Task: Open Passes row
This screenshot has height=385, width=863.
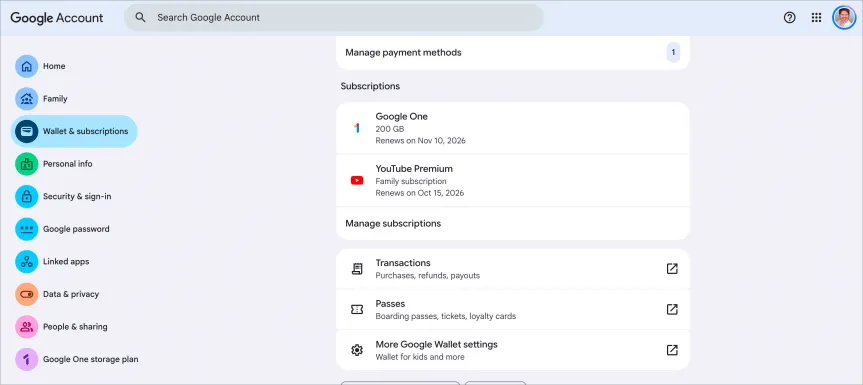Action: (x=512, y=310)
